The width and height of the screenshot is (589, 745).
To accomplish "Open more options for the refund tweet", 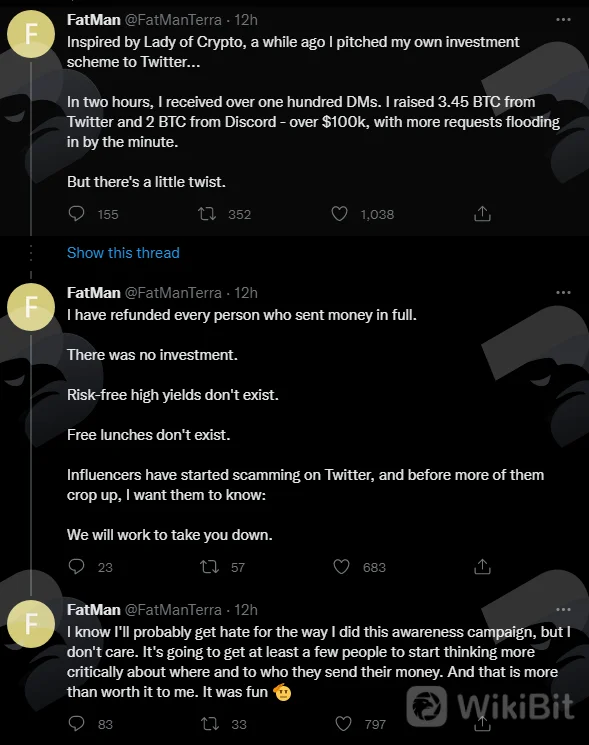I will [563, 292].
